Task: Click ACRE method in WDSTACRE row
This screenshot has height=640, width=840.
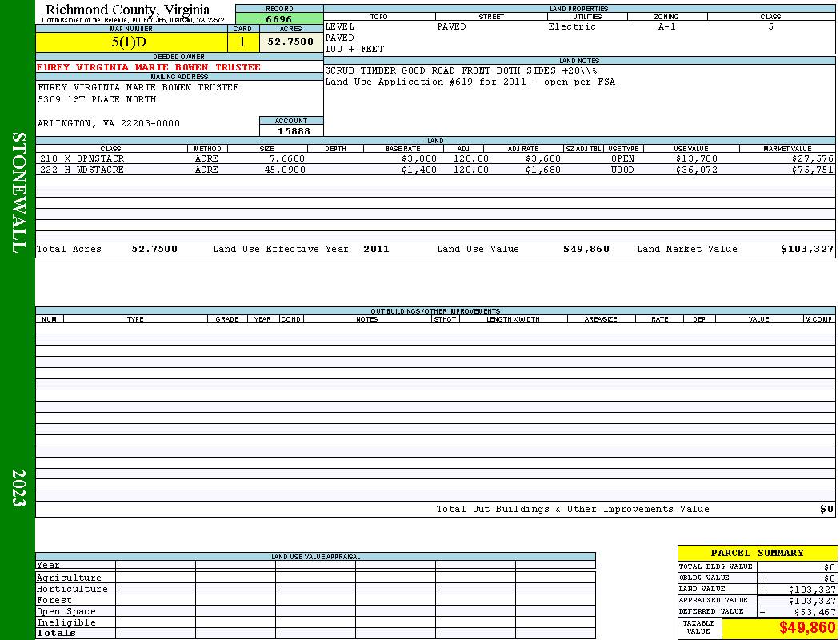Action: (206, 170)
